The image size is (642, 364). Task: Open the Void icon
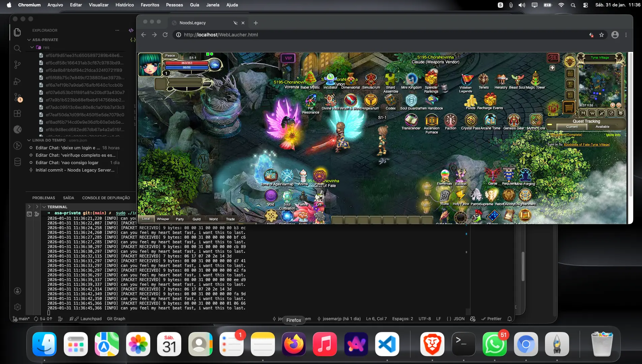pos(271,195)
